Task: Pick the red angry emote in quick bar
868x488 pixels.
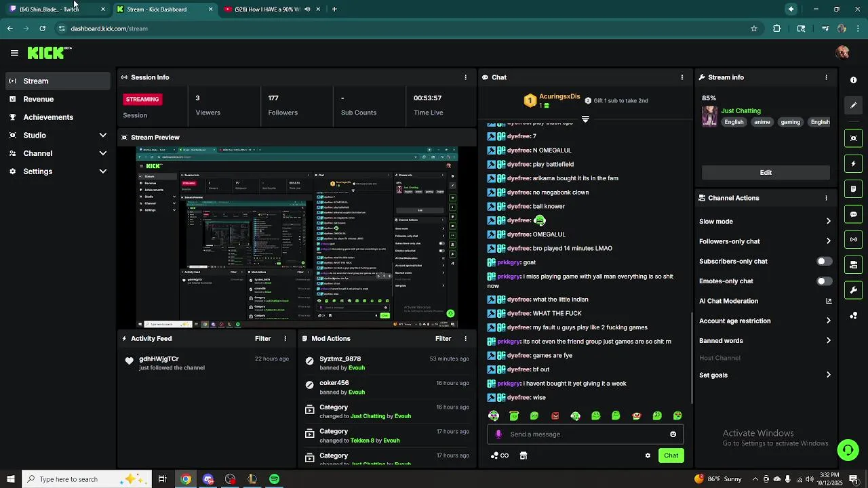Action: pos(555,415)
